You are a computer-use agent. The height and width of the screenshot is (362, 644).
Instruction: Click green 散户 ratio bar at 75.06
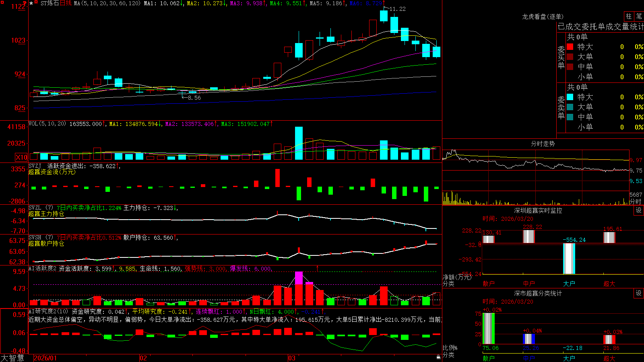coord(489,328)
